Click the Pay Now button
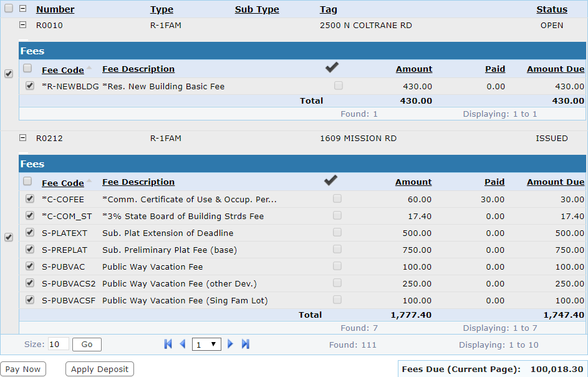The height and width of the screenshot is (377, 588). 23,369
